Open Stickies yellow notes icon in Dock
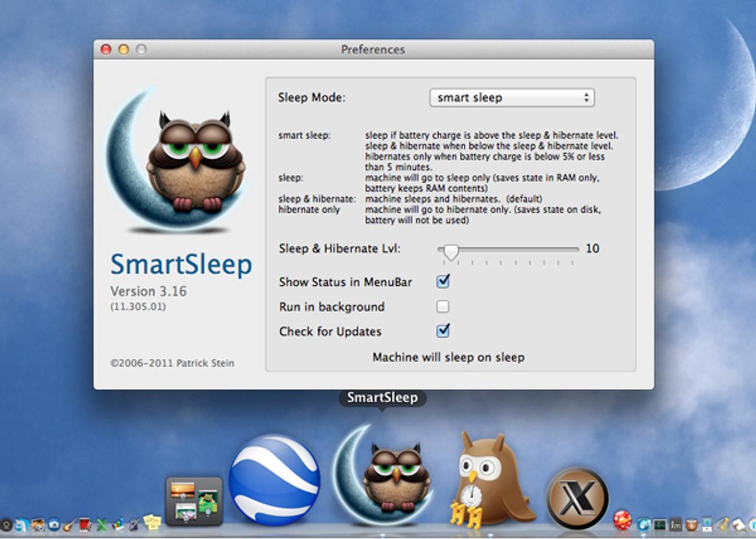 (x=152, y=523)
